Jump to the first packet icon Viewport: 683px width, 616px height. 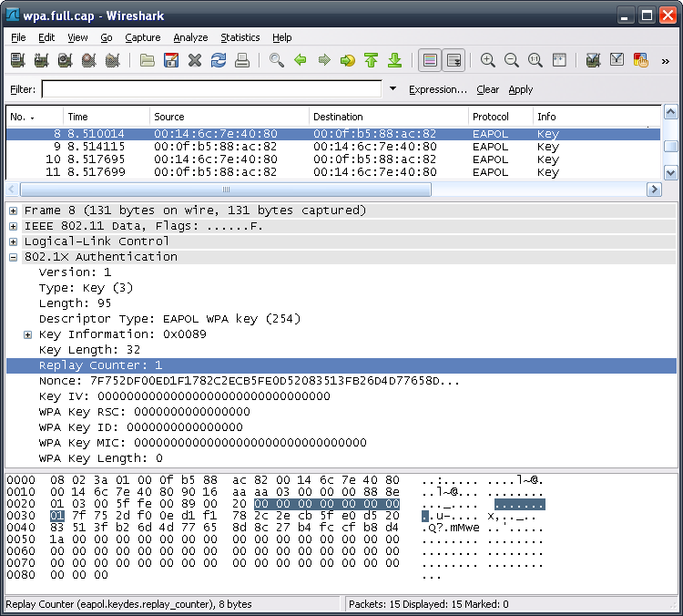(372, 60)
